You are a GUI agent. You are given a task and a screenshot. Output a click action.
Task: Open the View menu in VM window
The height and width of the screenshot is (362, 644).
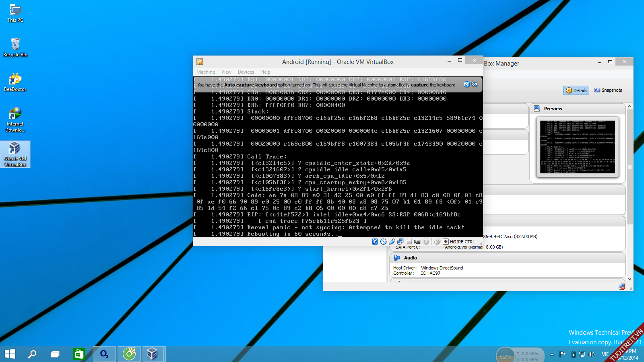pos(226,72)
